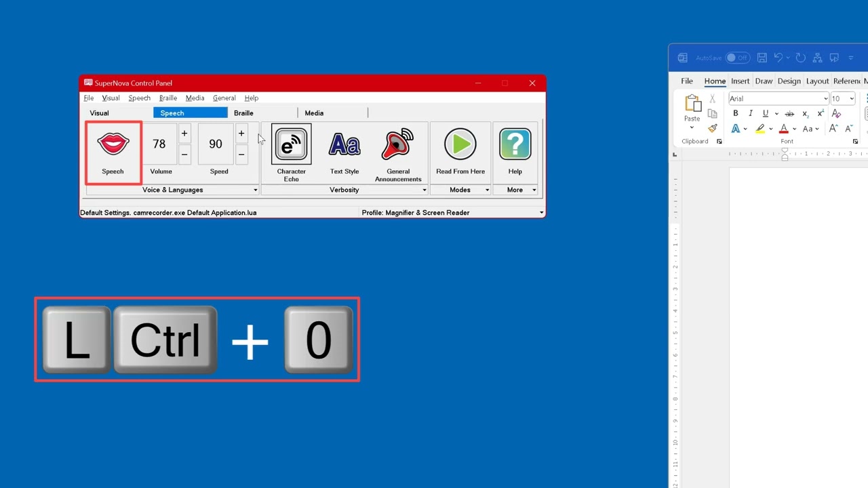Click the Cut scissors icon in Word
Screen dimensions: 868x488
[713, 99]
